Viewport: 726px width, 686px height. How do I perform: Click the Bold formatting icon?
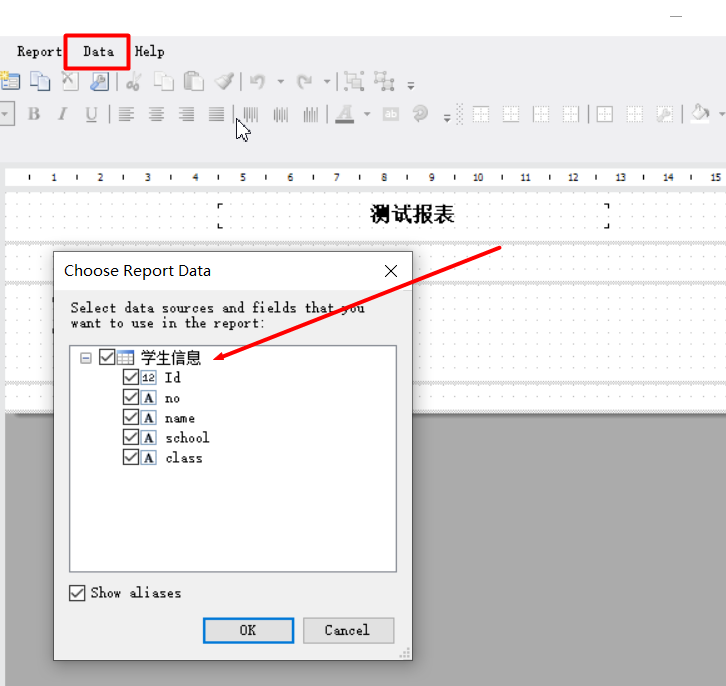34,114
